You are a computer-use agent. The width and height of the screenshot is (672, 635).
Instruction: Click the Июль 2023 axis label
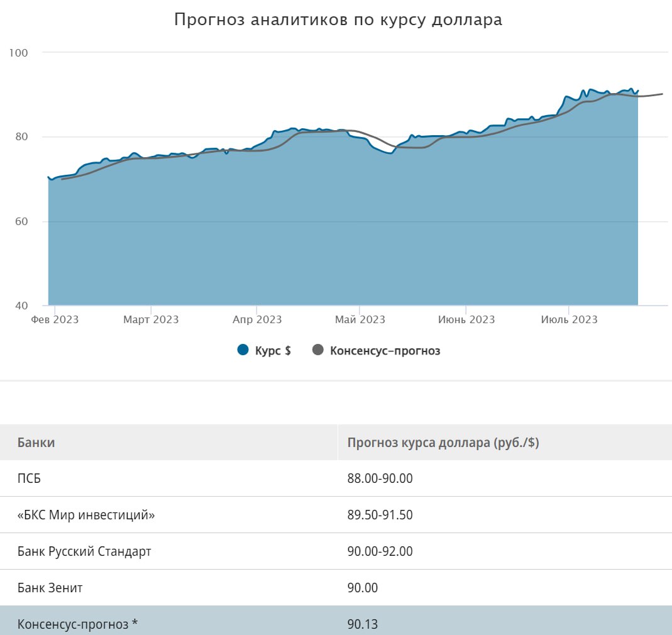(x=569, y=319)
